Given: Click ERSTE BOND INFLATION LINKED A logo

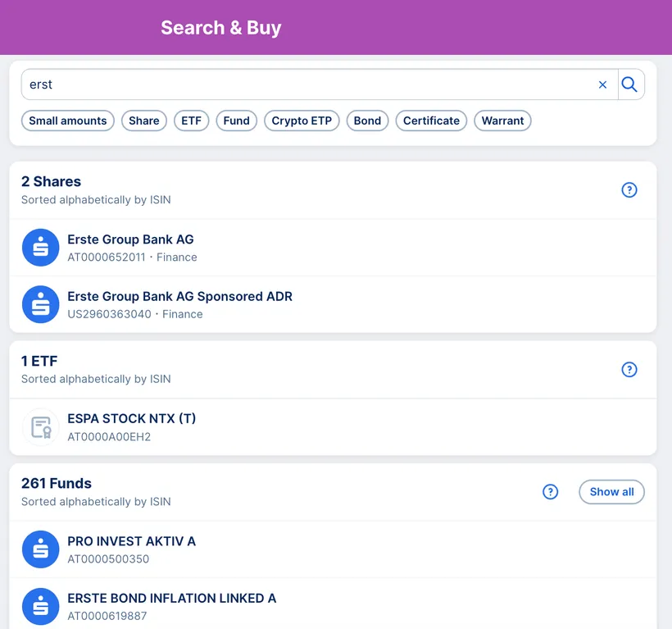Looking at the screenshot, I should tap(41, 606).
